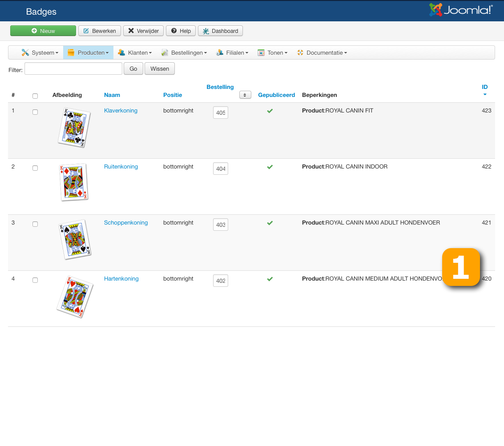The height and width of the screenshot is (446, 504).
Task: Click the ID value 422
Action: (486, 166)
